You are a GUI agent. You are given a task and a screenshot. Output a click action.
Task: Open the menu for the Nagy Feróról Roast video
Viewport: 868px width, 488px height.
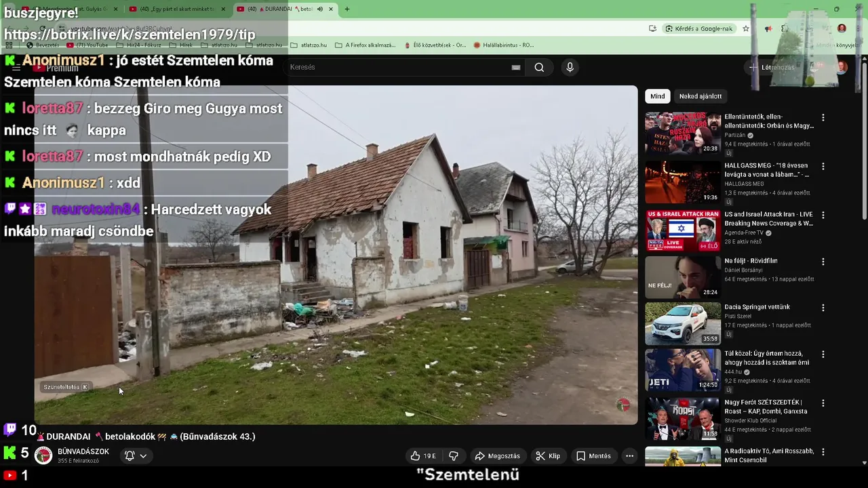(x=823, y=403)
